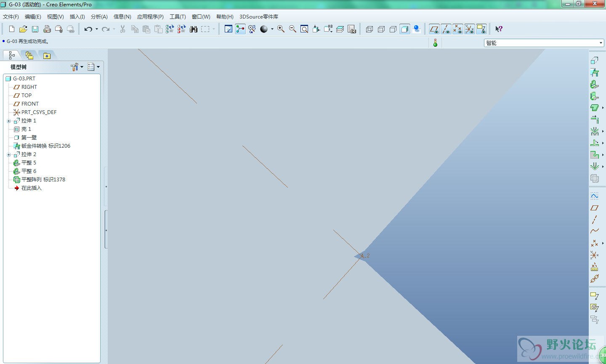Toggle orient mode icon in the toolbar

coord(252,29)
